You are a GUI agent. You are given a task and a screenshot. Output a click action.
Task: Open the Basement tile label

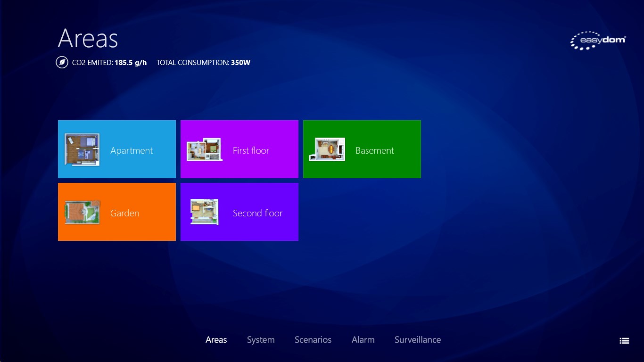(x=374, y=150)
